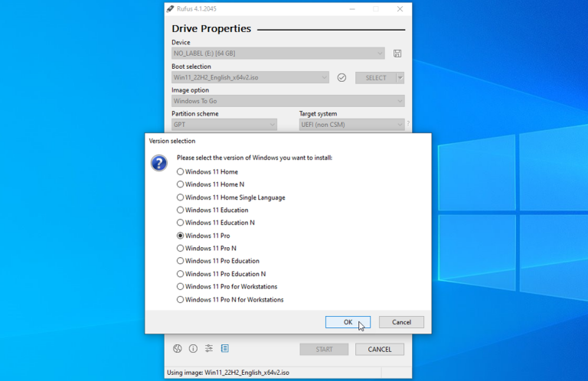
Task: Select the Windows 11 Home radio button
Action: [207, 171]
